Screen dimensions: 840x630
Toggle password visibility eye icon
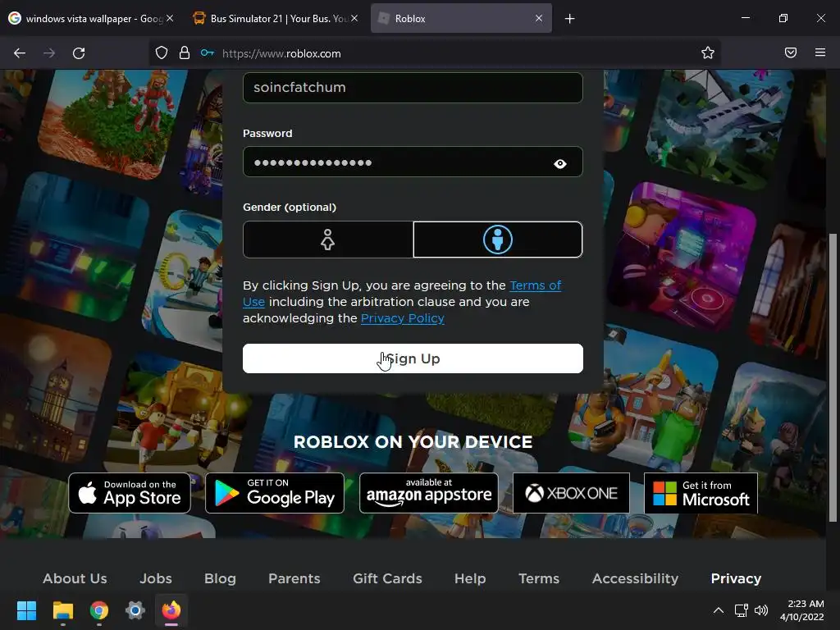pyautogui.click(x=560, y=163)
